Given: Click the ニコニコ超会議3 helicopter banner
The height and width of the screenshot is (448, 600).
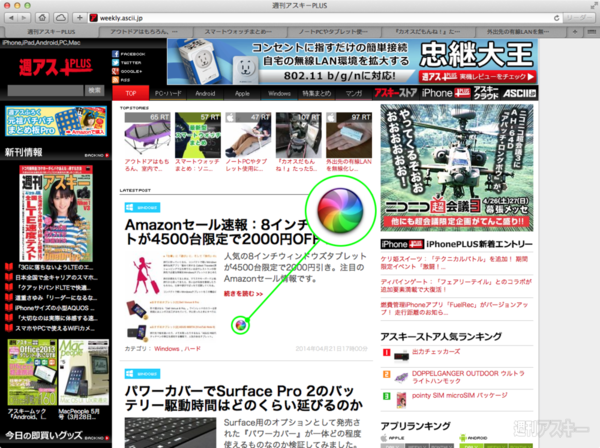Looking at the screenshot, I should pyautogui.click(x=457, y=168).
